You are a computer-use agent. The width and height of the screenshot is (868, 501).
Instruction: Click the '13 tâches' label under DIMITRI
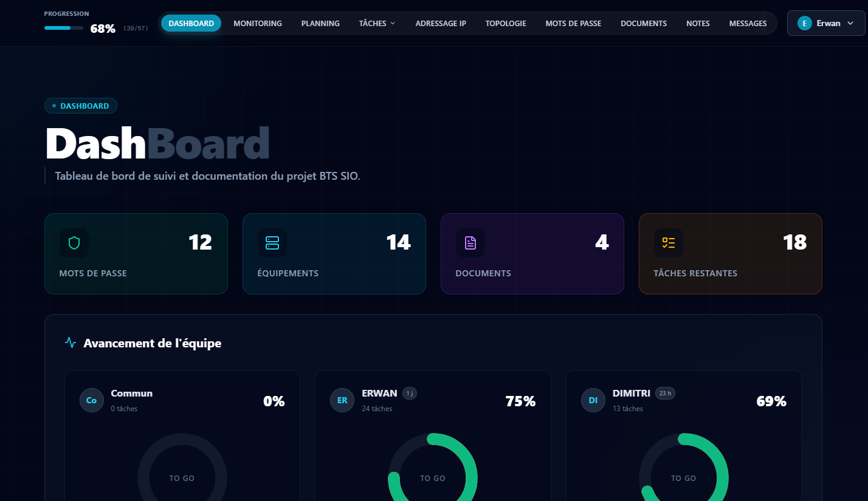(628, 409)
